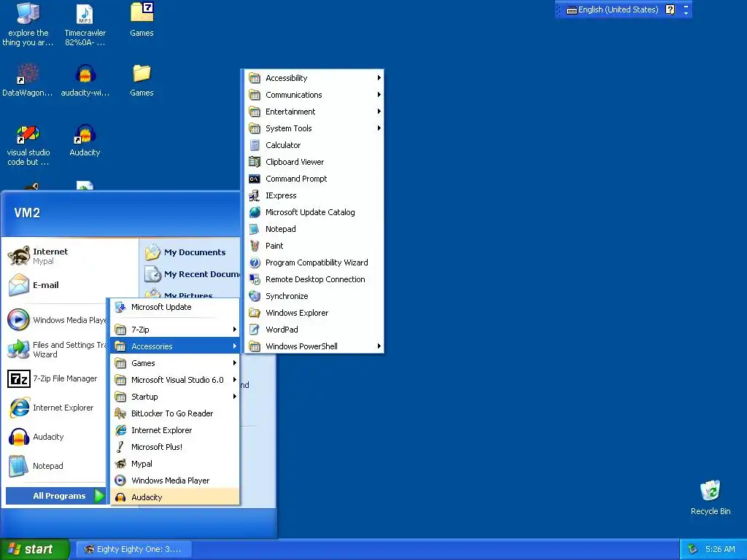The image size is (747, 560).
Task: Click the E-mail envelope icon
Action: point(19,285)
